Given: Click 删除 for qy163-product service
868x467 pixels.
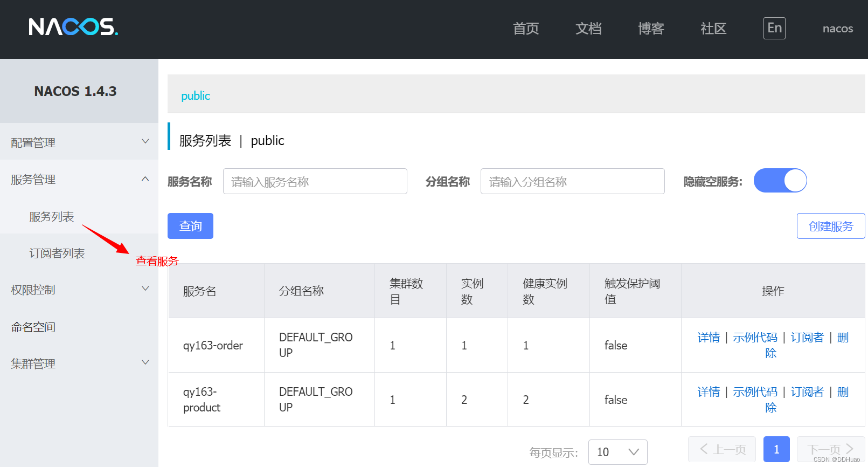Looking at the screenshot, I should point(843,392).
